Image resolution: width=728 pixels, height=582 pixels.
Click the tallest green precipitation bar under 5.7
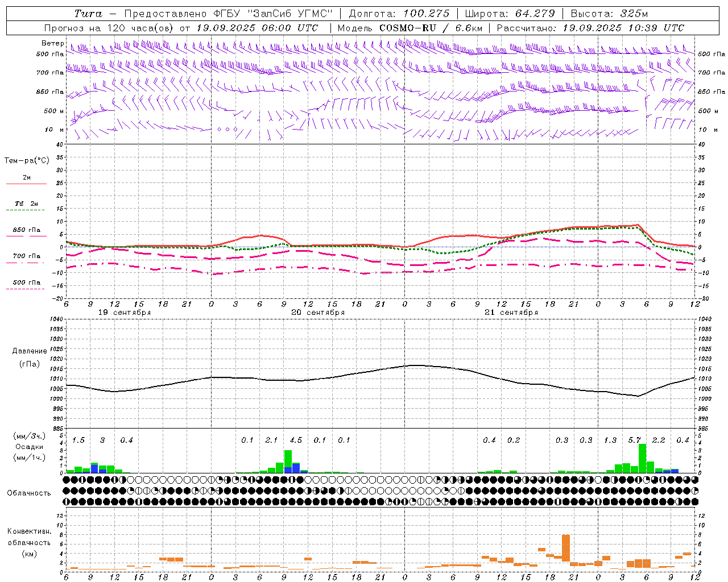(x=643, y=458)
